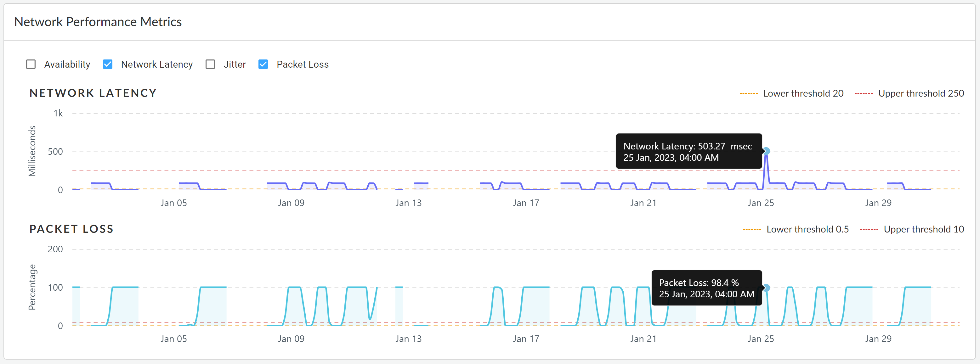The width and height of the screenshot is (980, 364).
Task: Tick the Jitter checkbox
Action: click(210, 64)
